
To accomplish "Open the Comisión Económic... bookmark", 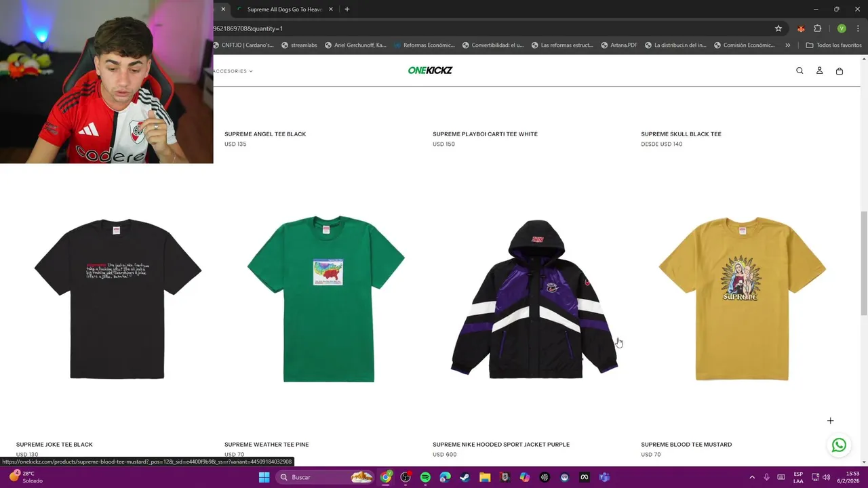I will pyautogui.click(x=744, y=45).
